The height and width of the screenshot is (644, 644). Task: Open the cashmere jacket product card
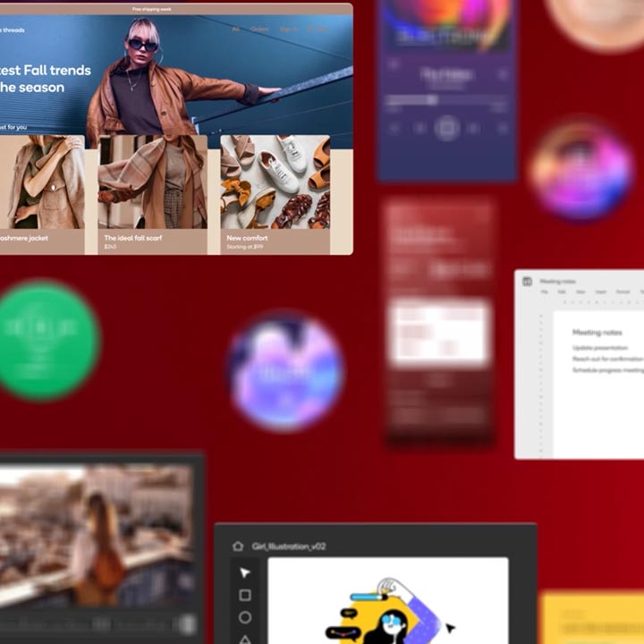coord(42,195)
